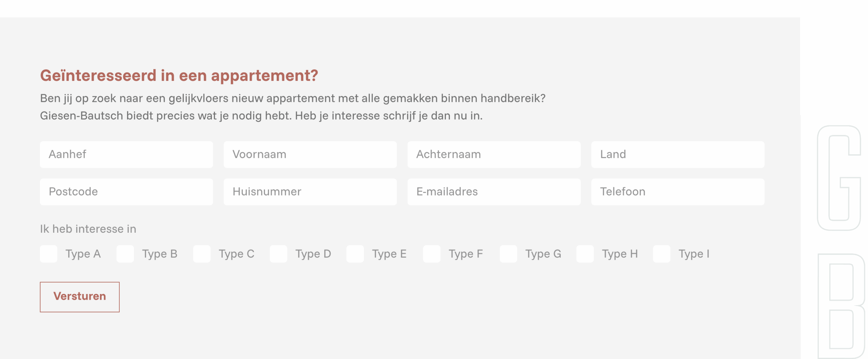Open the Land country field
868x359 pixels.
click(x=678, y=154)
